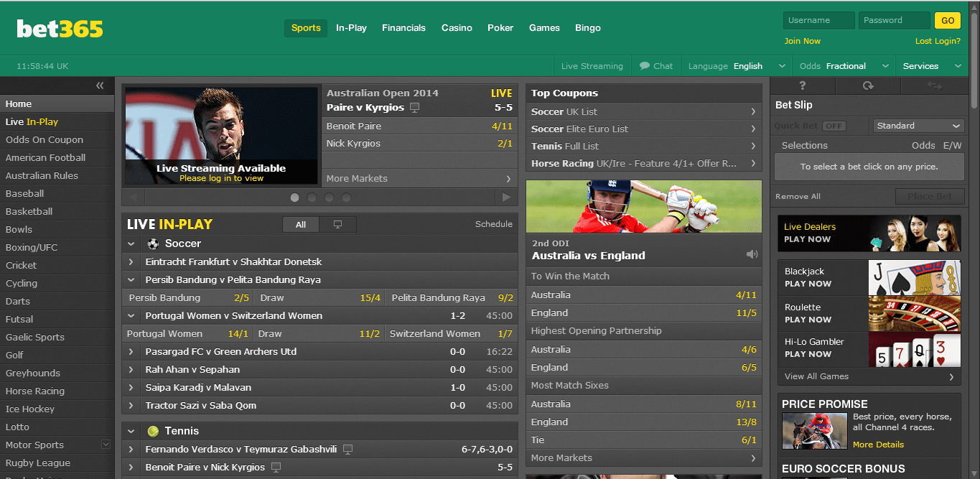Click the Tennis ball icon
Screen dimensions: 980x479
click(153, 431)
